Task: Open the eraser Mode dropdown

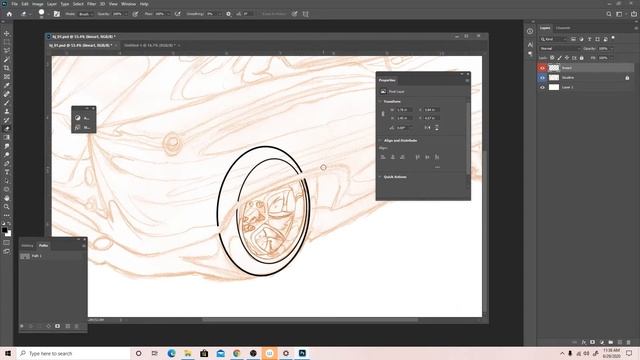Action: [x=85, y=14]
